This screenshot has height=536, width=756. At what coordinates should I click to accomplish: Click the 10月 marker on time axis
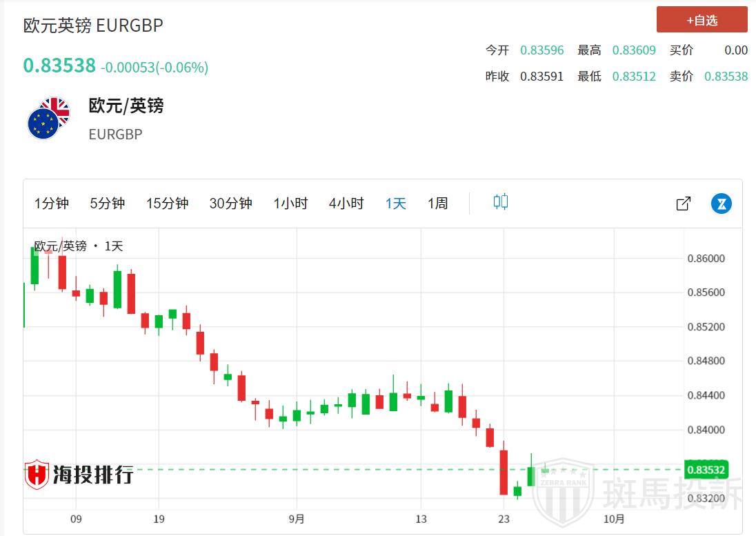614,519
